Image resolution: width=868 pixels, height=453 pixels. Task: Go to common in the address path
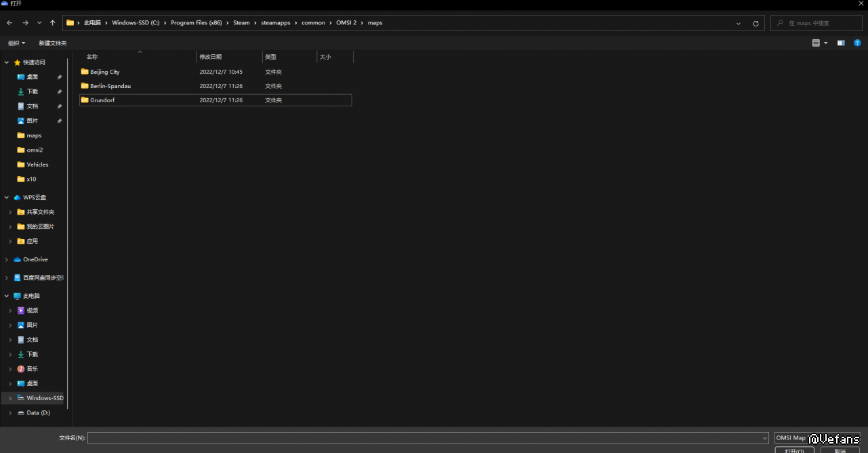coord(314,23)
